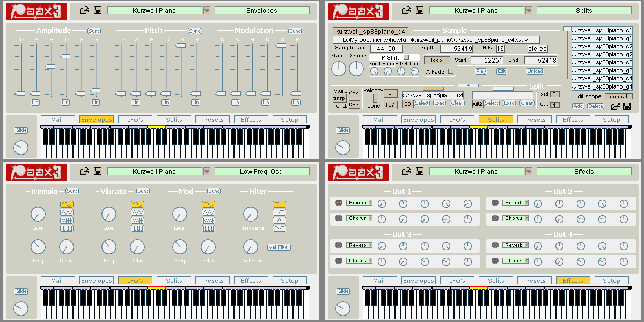Adjust Pitch envelope Sustain slider
Screen dimensions: 644x322
(x=181, y=46)
